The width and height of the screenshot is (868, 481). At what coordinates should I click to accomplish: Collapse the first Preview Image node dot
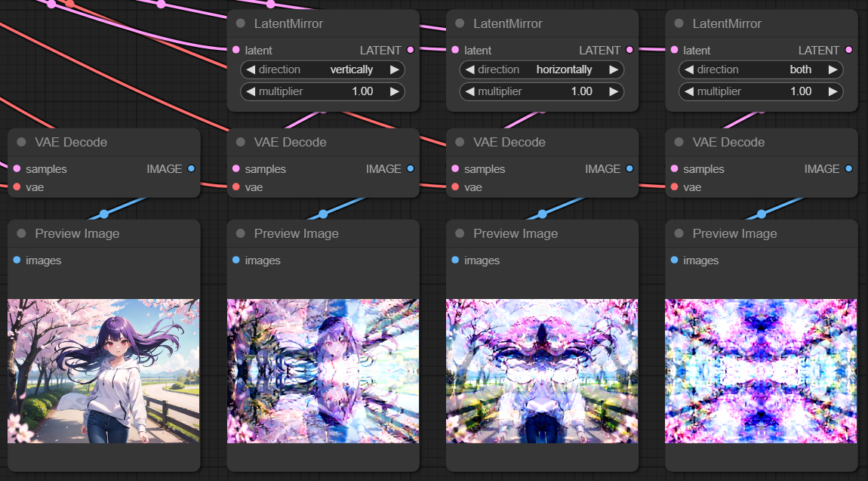(x=22, y=233)
